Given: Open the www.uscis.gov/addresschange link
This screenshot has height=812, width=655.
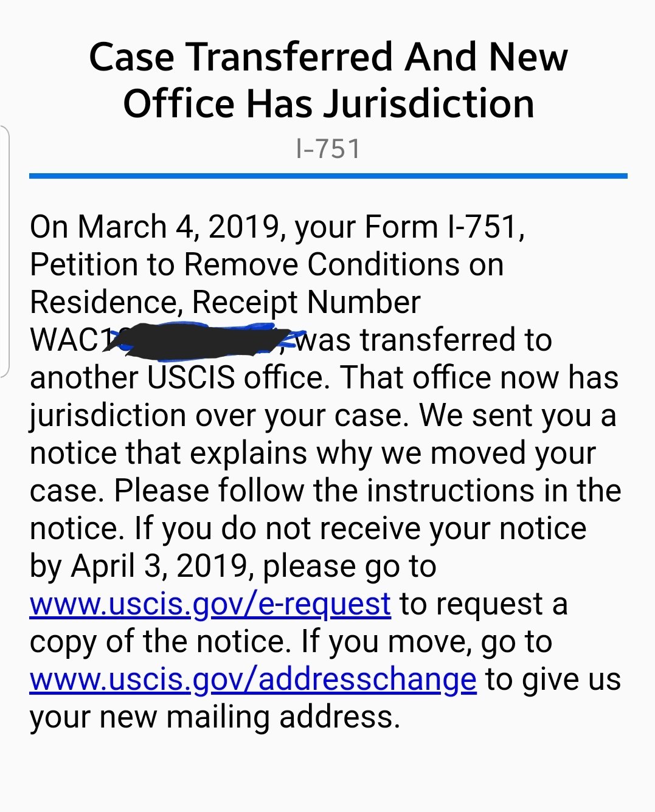Looking at the screenshot, I should click(x=253, y=680).
